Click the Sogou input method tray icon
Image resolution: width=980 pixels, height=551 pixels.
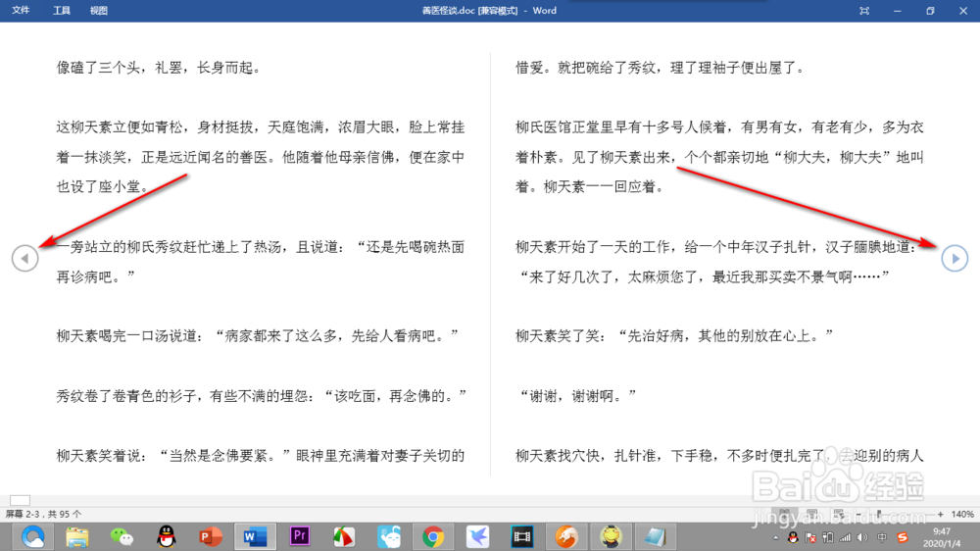pyautogui.click(x=903, y=537)
